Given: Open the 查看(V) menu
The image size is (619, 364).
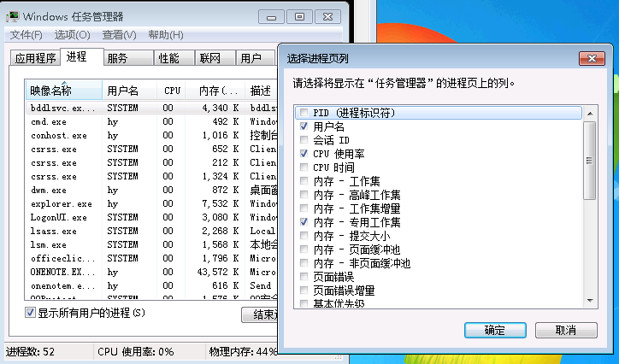Looking at the screenshot, I should click(119, 35).
